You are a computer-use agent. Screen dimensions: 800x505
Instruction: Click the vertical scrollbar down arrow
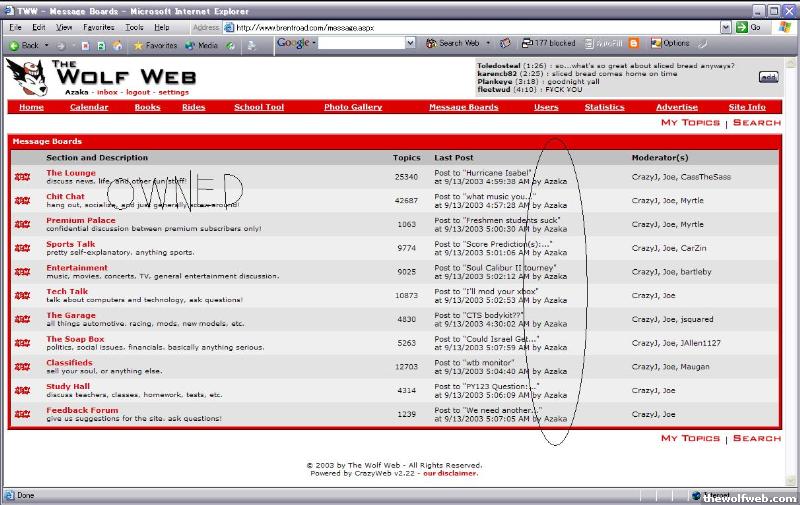(x=791, y=481)
